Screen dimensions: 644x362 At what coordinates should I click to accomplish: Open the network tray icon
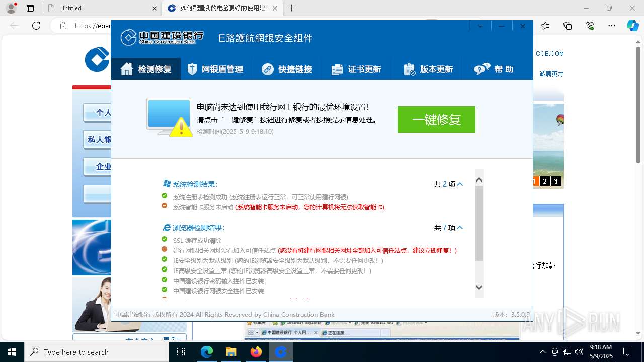pos(567,352)
